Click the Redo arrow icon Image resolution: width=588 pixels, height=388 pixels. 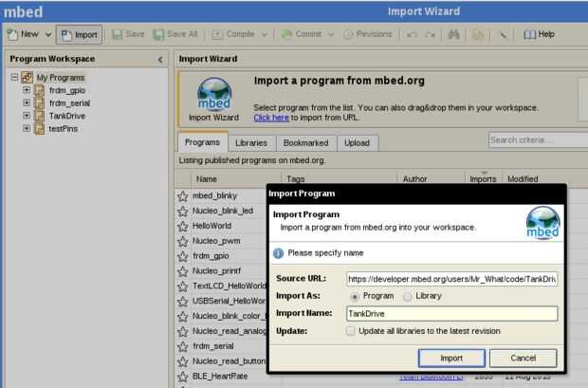coord(431,34)
